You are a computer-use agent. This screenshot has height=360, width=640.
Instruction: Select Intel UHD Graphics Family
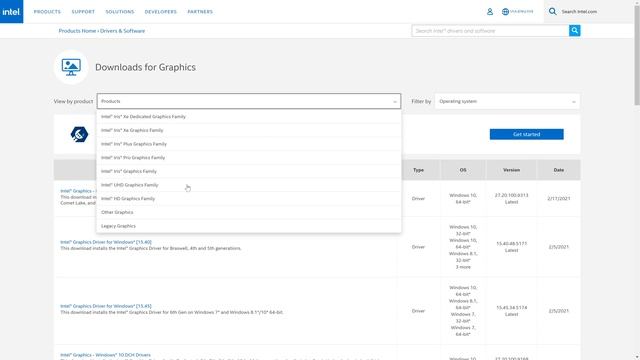249,185
